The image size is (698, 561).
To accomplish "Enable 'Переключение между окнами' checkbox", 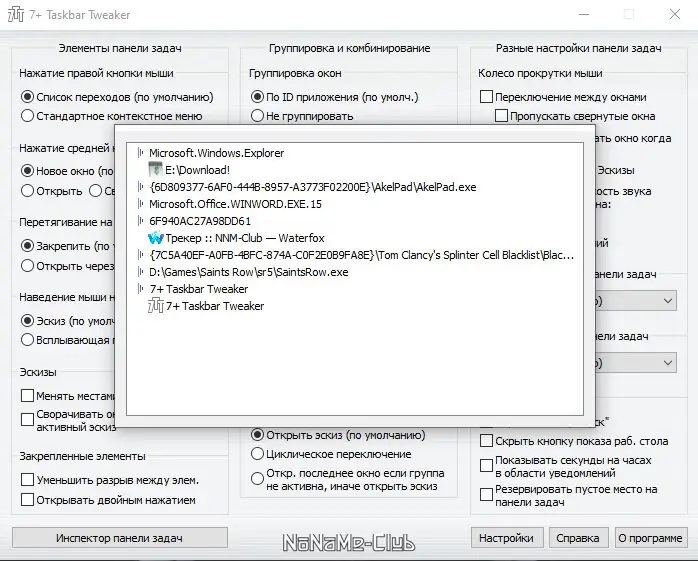I will point(486,97).
